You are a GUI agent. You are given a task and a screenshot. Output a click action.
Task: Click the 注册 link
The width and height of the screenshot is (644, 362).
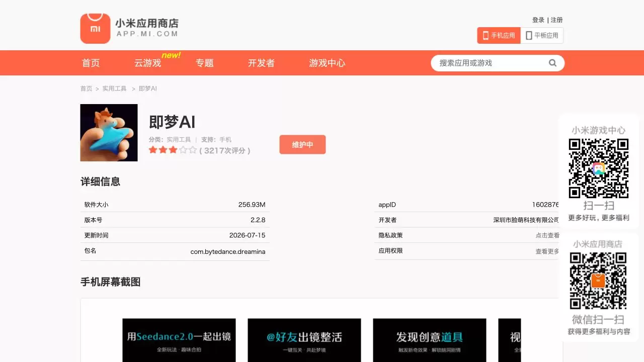(557, 20)
